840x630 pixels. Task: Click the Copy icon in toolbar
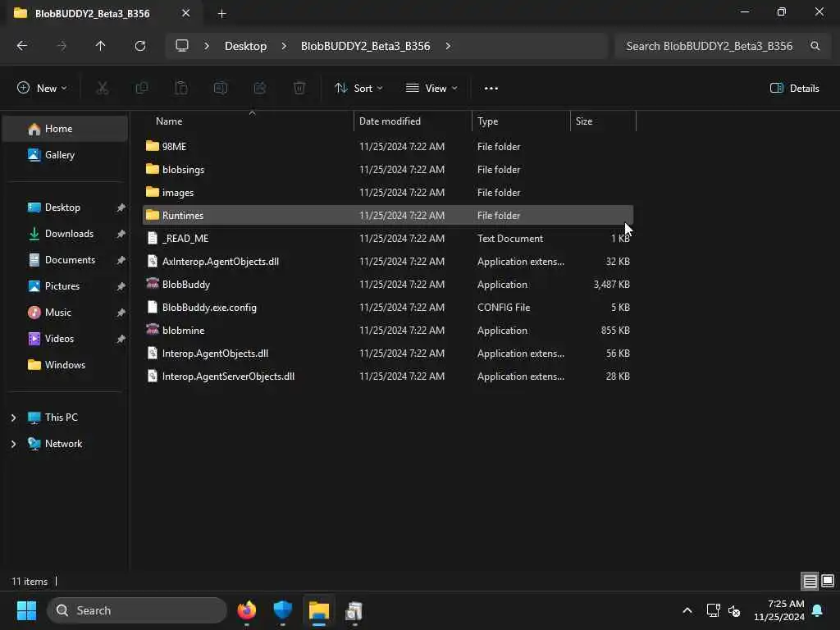pyautogui.click(x=141, y=88)
